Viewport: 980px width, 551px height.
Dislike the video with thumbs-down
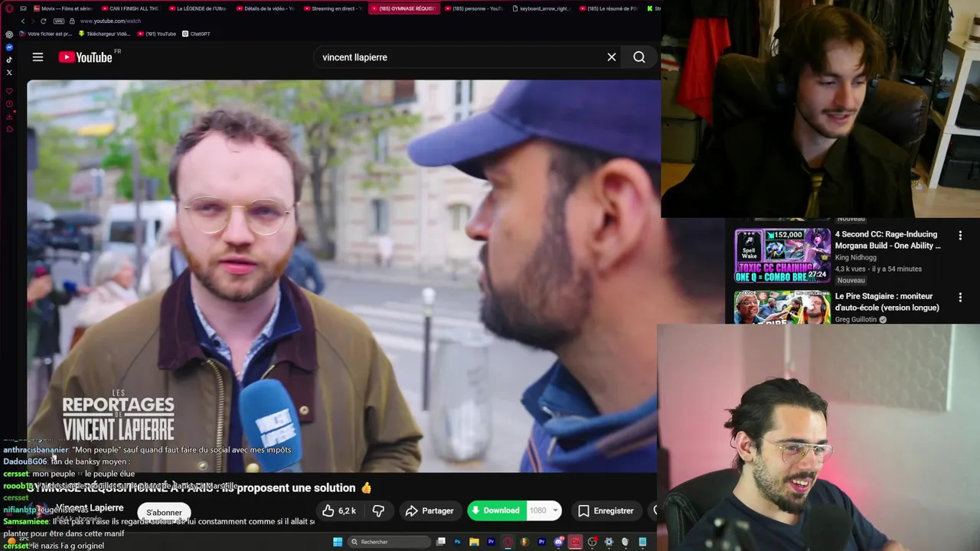pyautogui.click(x=378, y=510)
